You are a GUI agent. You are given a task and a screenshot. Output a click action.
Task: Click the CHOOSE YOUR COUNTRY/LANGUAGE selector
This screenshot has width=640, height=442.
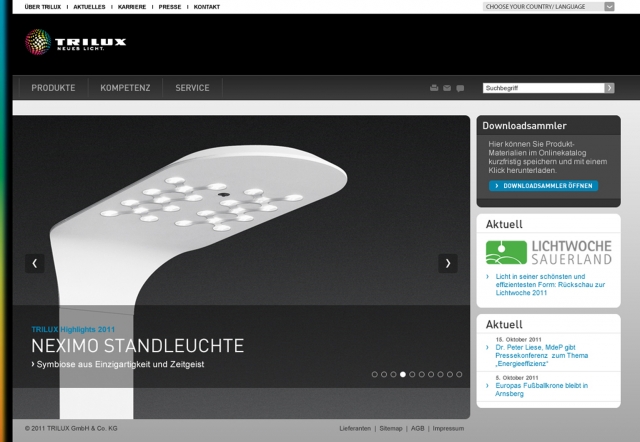pyautogui.click(x=549, y=7)
